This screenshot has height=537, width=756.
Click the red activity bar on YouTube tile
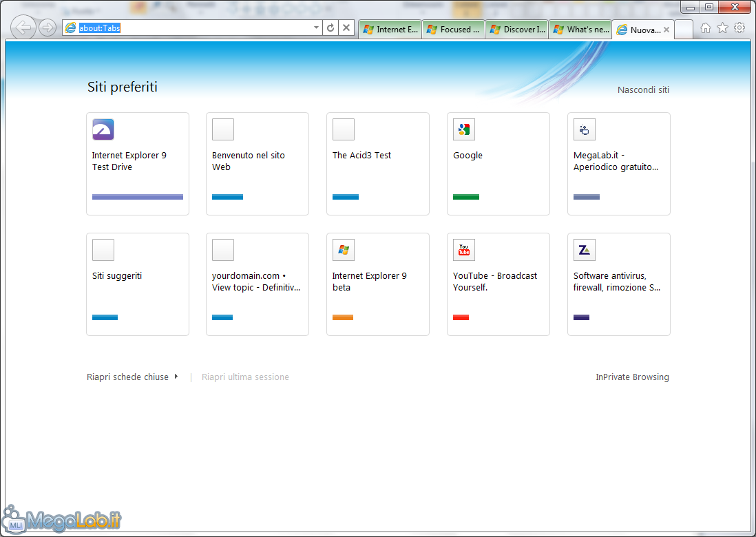(461, 317)
